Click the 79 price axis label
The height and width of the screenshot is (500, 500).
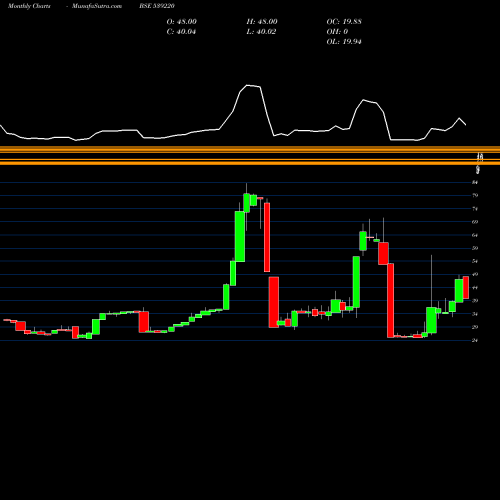click(x=475, y=196)
